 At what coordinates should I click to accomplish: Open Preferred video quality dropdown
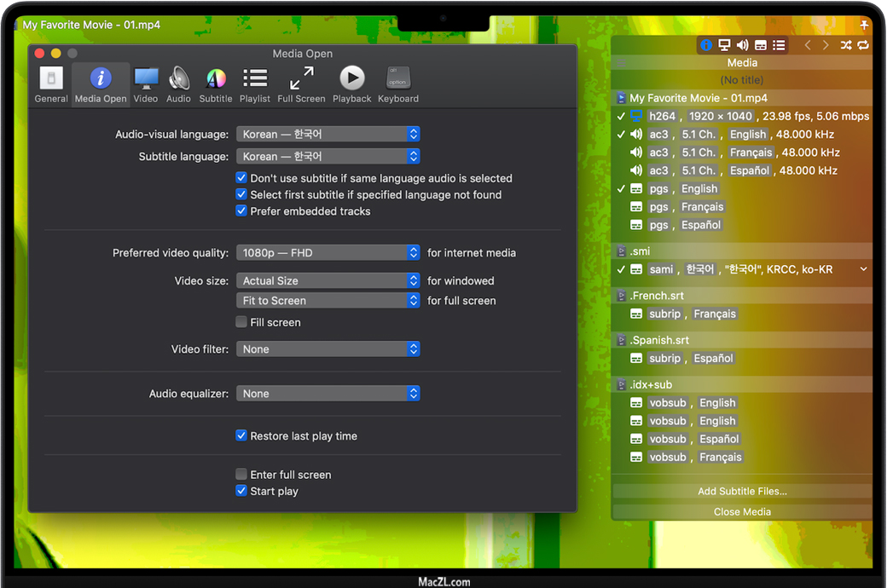328,252
